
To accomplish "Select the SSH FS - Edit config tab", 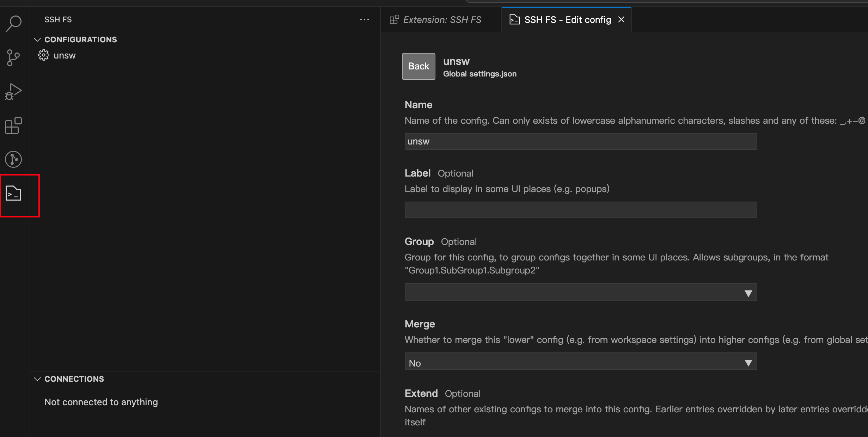I will (567, 20).
